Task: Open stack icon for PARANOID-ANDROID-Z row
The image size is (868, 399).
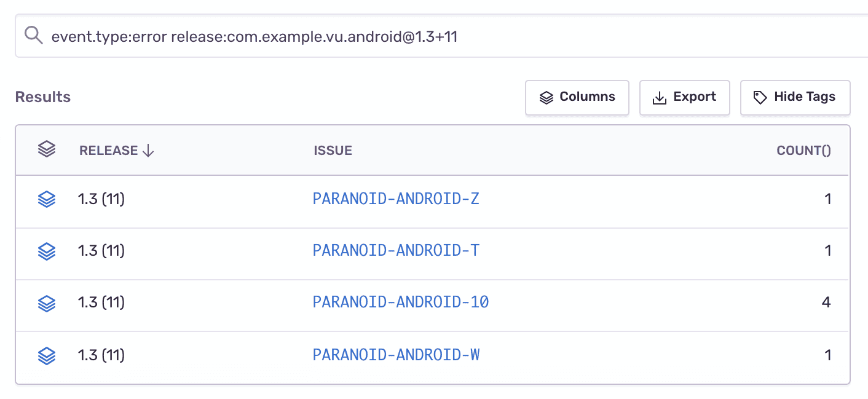Action: click(47, 199)
